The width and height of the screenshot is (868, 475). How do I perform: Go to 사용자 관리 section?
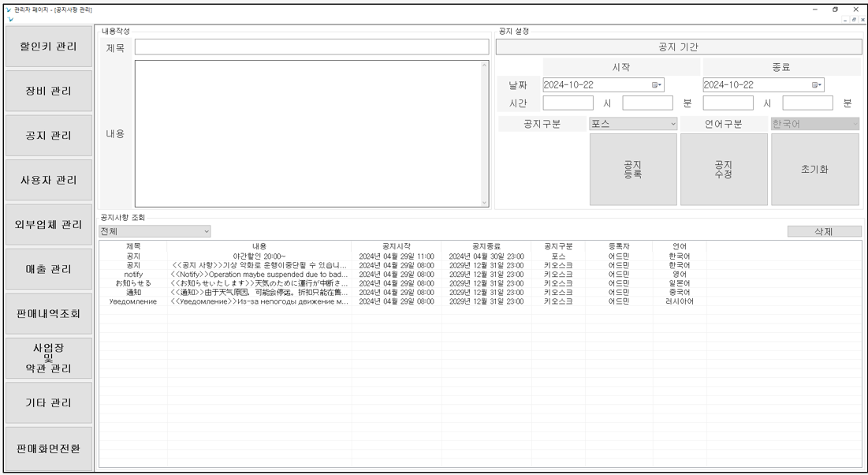click(48, 180)
